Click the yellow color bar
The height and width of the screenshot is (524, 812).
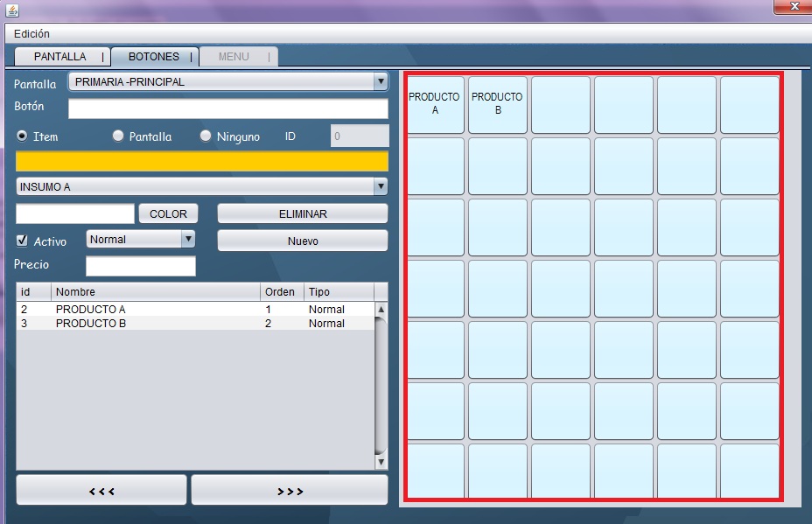pos(201,161)
